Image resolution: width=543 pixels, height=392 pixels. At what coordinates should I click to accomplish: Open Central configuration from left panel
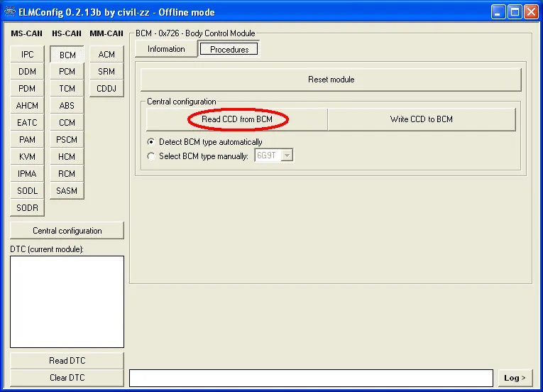tap(67, 231)
